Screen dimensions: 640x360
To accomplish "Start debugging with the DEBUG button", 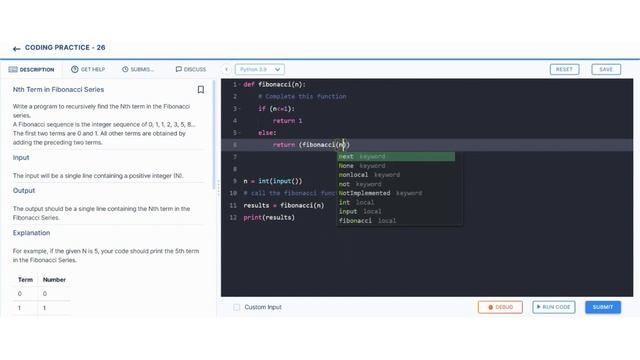I will click(500, 307).
